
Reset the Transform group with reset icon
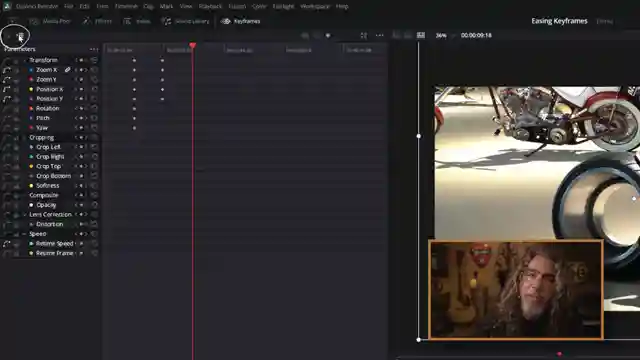click(94, 60)
